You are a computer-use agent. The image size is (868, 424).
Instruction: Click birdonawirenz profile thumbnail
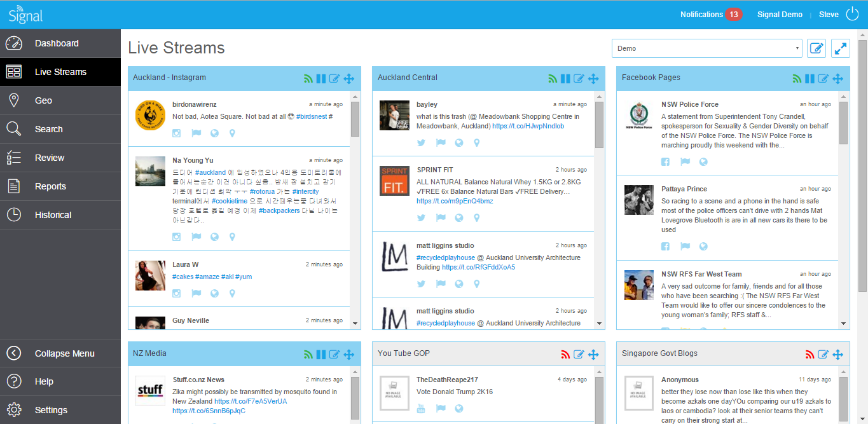[x=150, y=116]
